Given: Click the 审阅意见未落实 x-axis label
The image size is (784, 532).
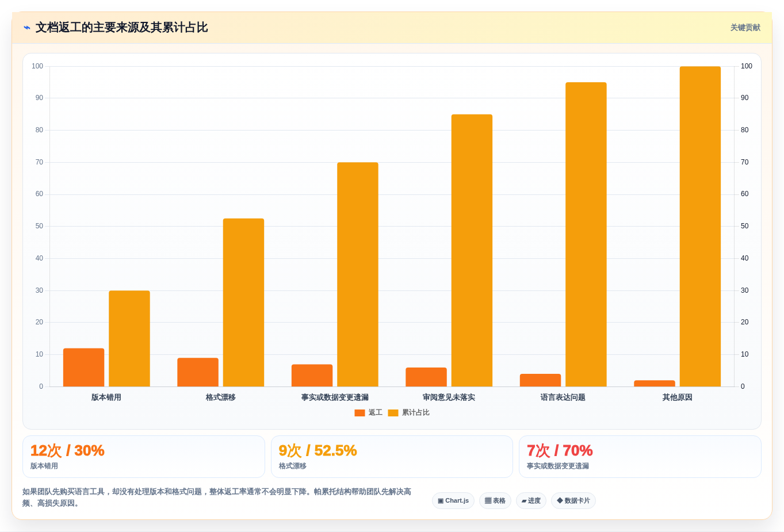Looking at the screenshot, I should point(449,397).
